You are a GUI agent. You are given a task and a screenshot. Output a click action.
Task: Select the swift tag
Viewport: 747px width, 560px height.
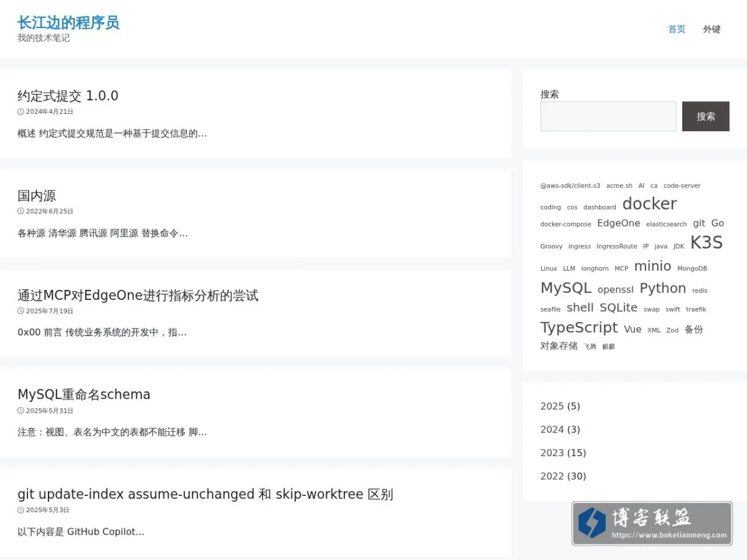pyautogui.click(x=673, y=309)
